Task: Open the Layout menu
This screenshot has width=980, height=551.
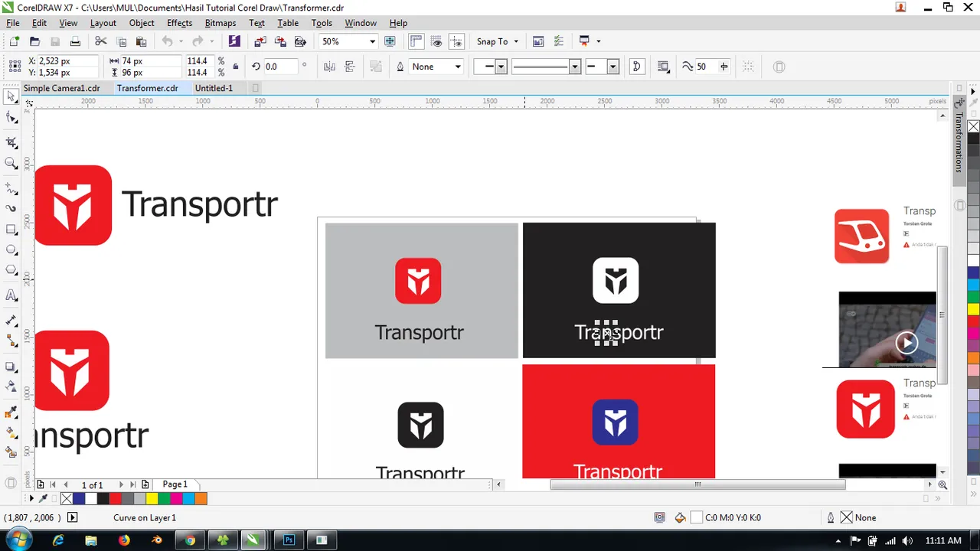Action: click(x=103, y=23)
